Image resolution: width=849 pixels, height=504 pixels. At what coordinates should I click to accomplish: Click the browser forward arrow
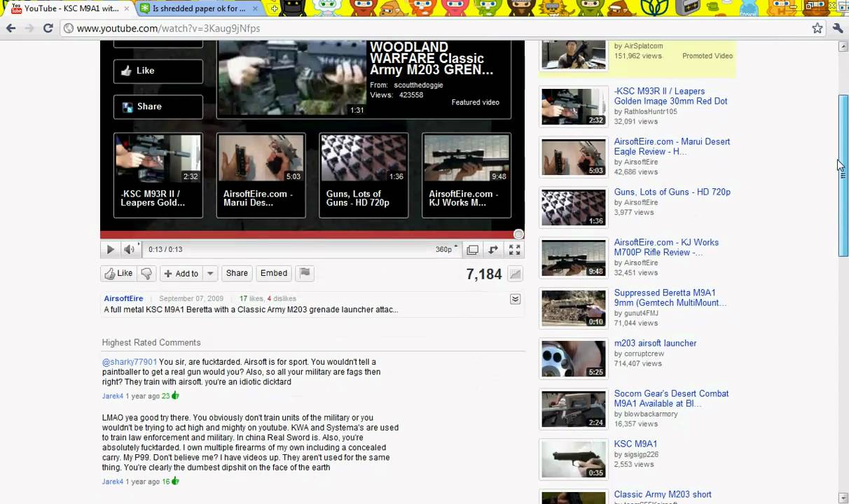point(29,28)
